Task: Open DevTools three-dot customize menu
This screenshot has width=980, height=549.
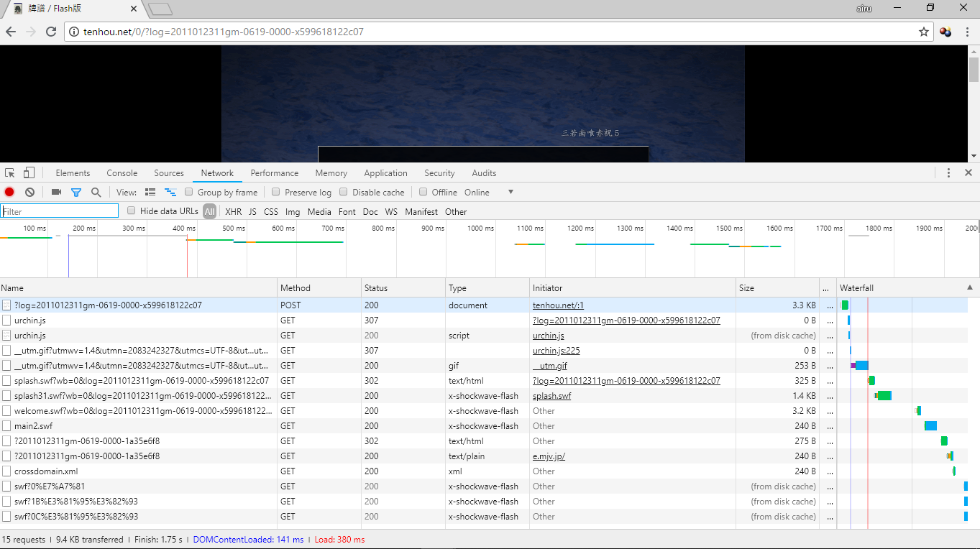Action: point(948,173)
